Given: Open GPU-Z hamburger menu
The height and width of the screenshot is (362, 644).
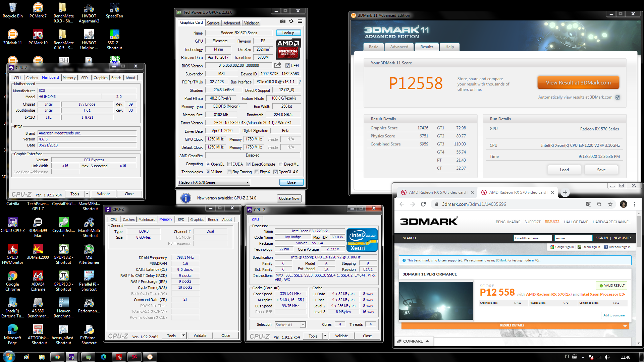Looking at the screenshot, I should tap(300, 21).
